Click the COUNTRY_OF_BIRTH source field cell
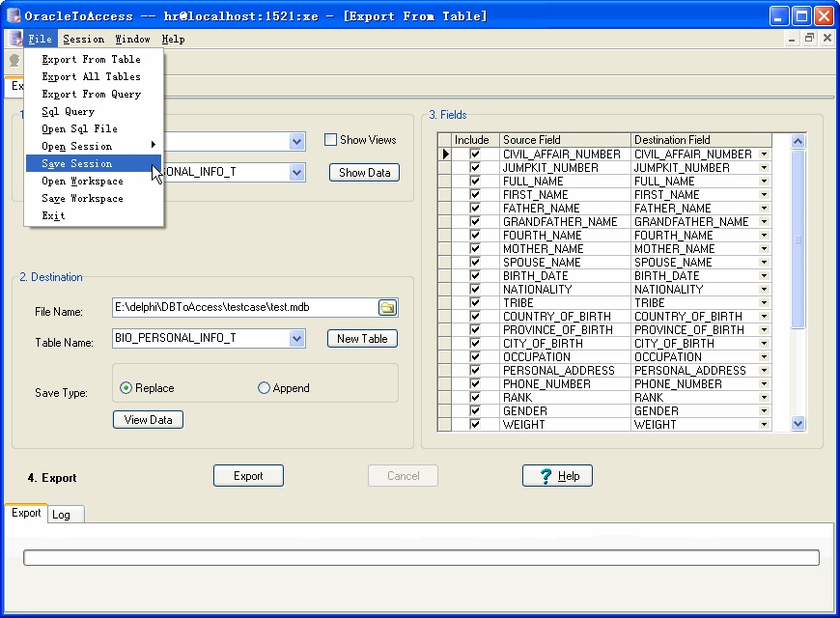 pos(565,316)
